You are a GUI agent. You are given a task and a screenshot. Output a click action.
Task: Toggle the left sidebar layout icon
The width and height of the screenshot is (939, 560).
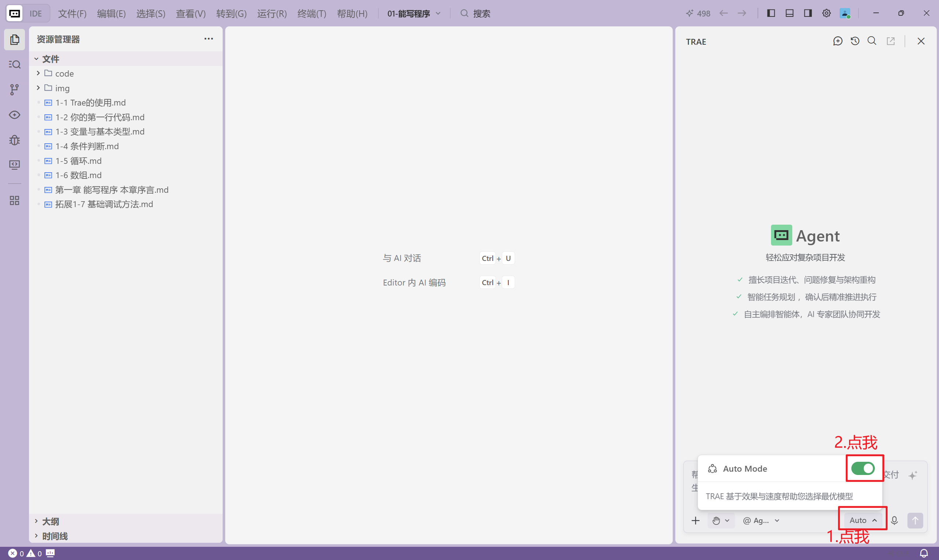(771, 13)
